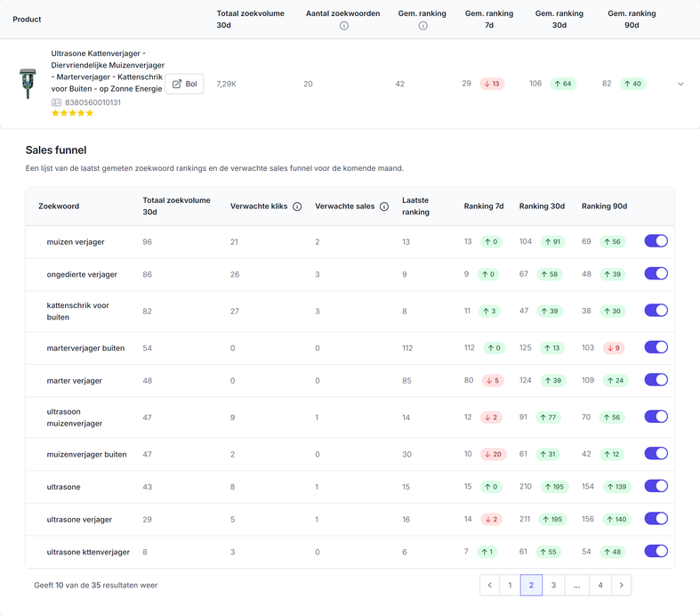The image size is (700, 615).
Task: Select the ongedierte verjager keyword text
Action: pyautogui.click(x=82, y=275)
